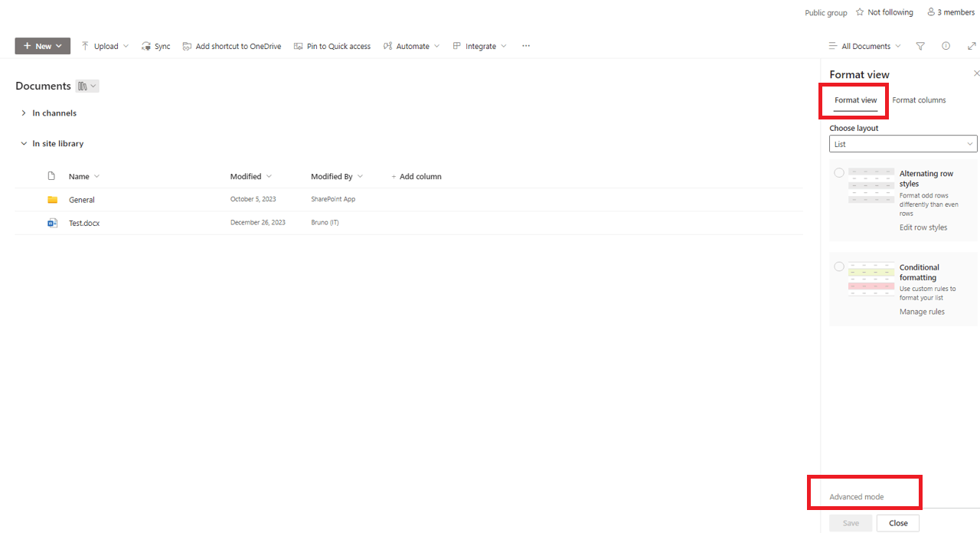Close the Format view pane X
The height and width of the screenshot is (533, 980).
coord(976,74)
